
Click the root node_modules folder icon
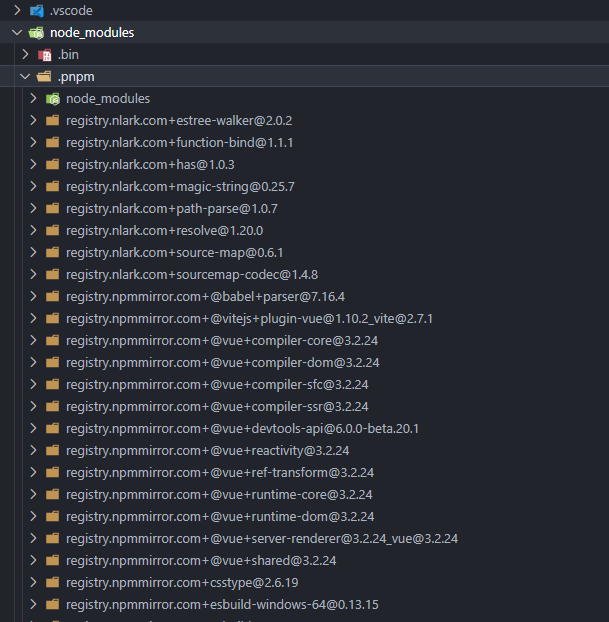tap(37, 33)
